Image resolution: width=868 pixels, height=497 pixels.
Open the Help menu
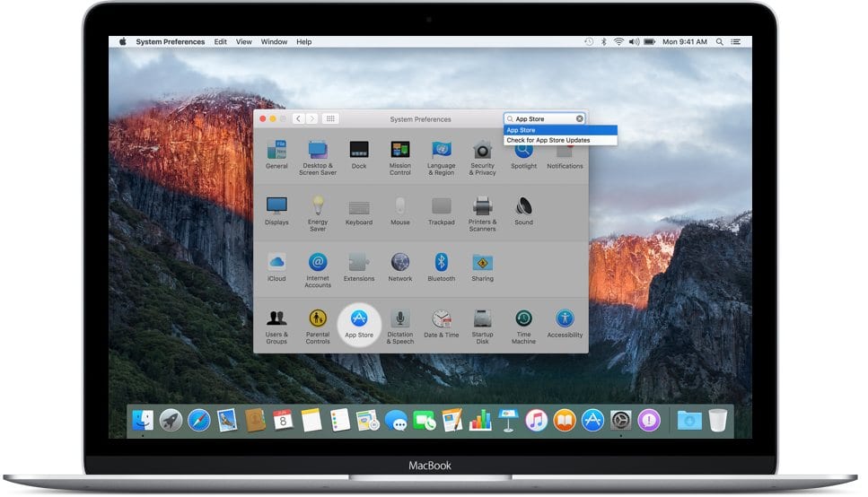[303, 41]
